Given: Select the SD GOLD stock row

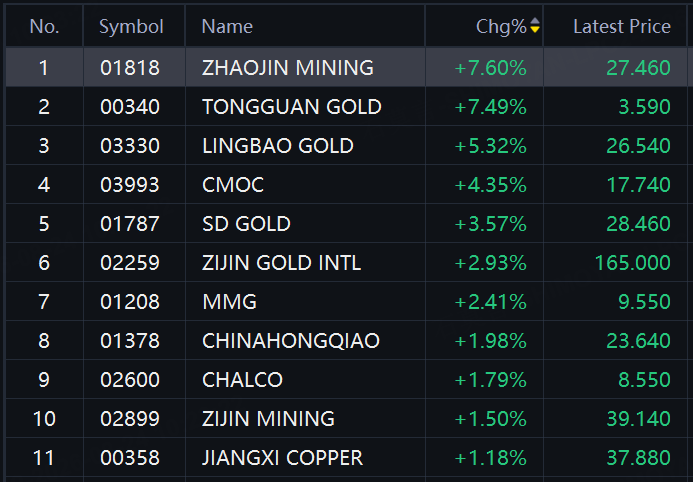Looking at the screenshot, I should [346, 224].
